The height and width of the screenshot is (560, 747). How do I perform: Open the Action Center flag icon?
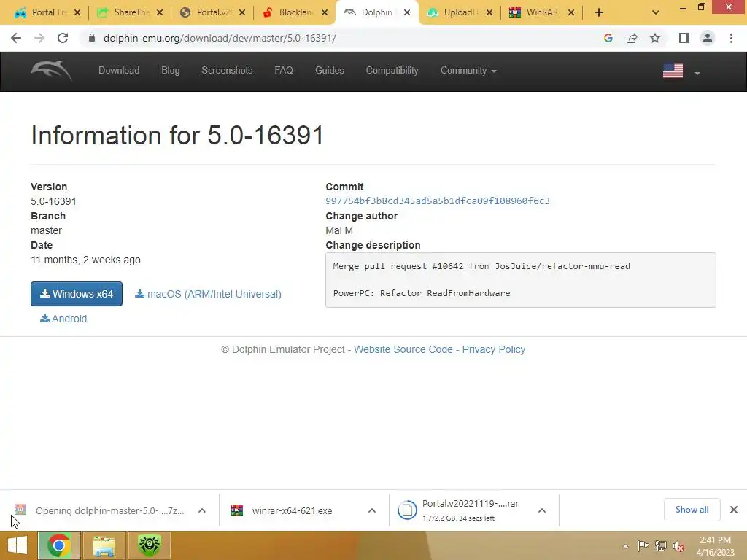click(x=643, y=546)
